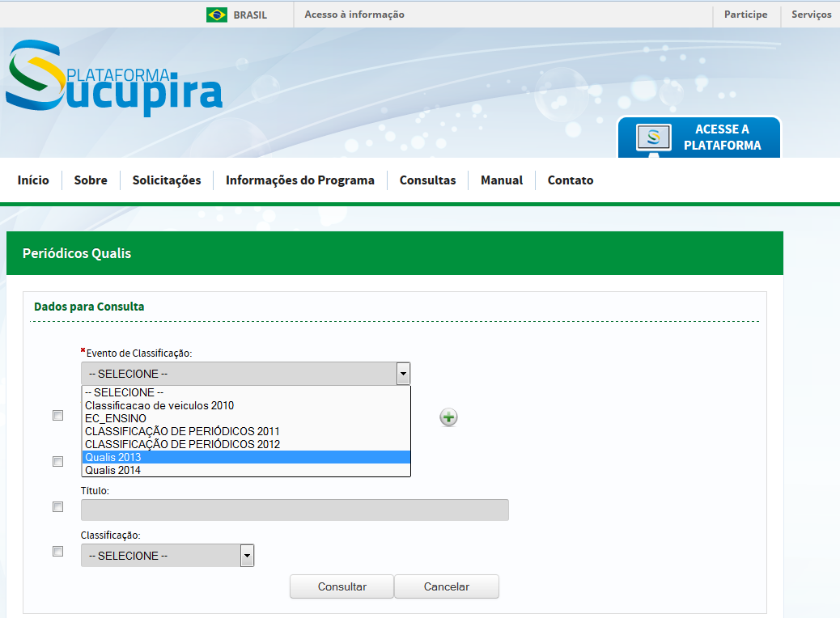Select Qualis 2014 option
Screen dimensions: 840x618
coord(246,470)
